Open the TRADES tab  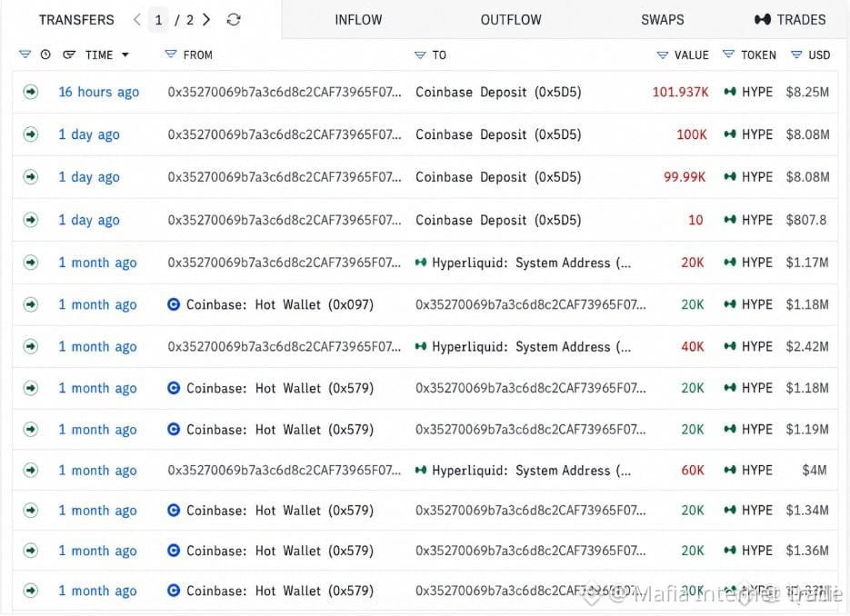click(x=790, y=20)
